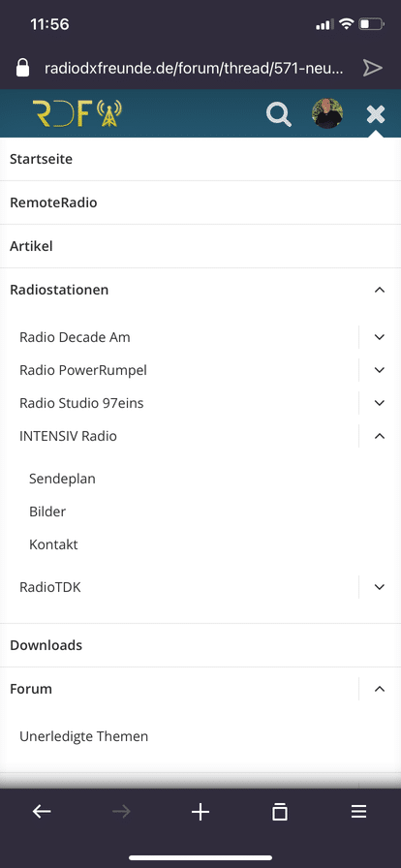Expand Radio Decade Am submenu
Viewport: 401px width, 868px height.
pos(380,337)
